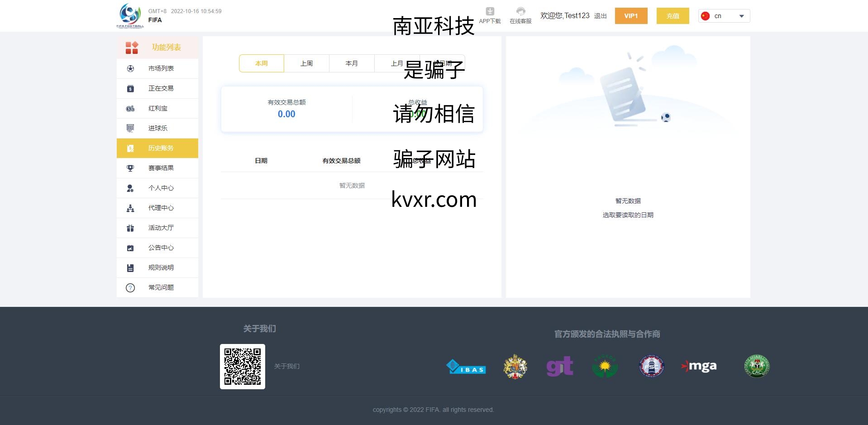Click the book icon beside 规则说明
Viewport: 868px width, 425px height.
(x=130, y=267)
